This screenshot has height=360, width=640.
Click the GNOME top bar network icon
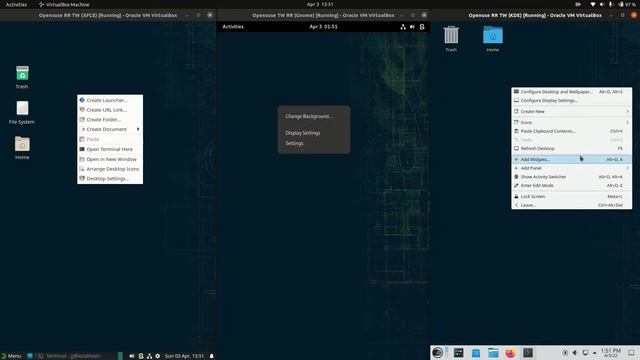[403, 27]
